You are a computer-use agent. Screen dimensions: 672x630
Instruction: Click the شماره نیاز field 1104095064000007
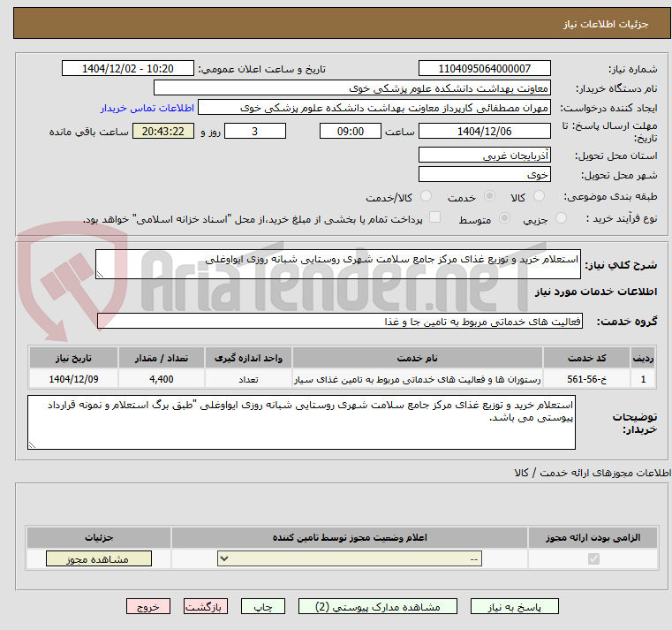coord(484,69)
